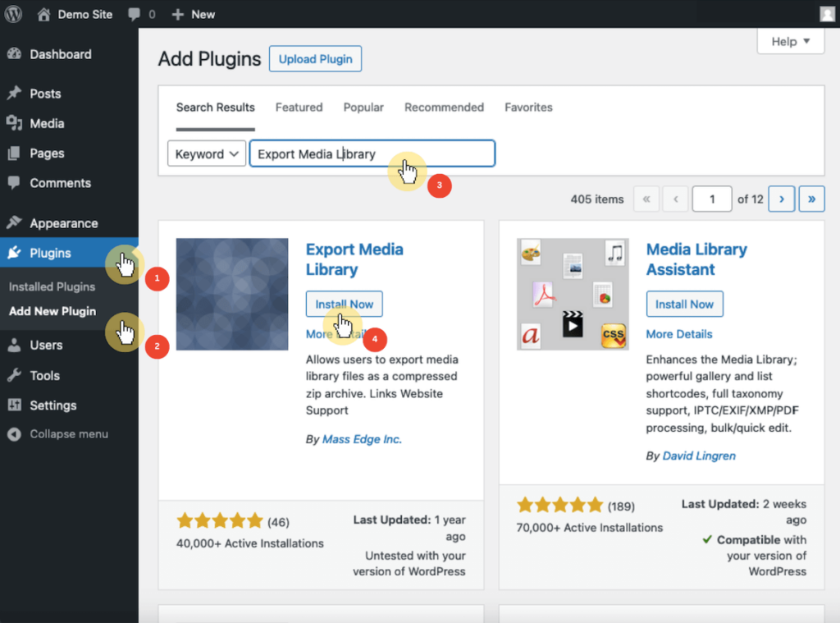This screenshot has height=623, width=840.
Task: Open Media Library Assistant plugin thumbnail
Action: pyautogui.click(x=573, y=295)
